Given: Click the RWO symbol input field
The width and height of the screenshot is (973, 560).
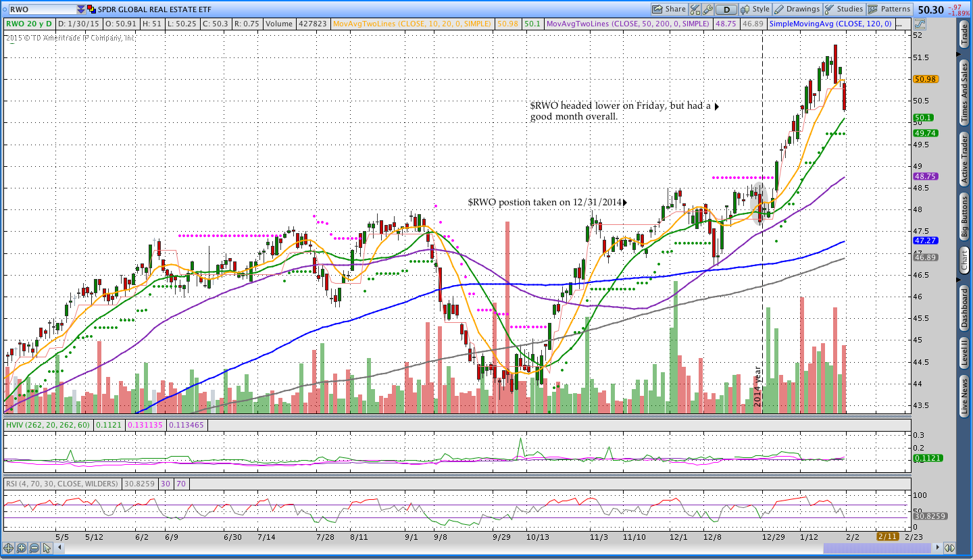Looking at the screenshot, I should [42, 9].
